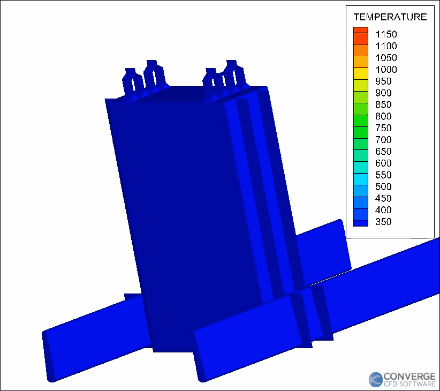Viewport: 440px width, 391px height.
Task: Click the CONVERGE CFD Software logo
Action: pyautogui.click(x=402, y=380)
